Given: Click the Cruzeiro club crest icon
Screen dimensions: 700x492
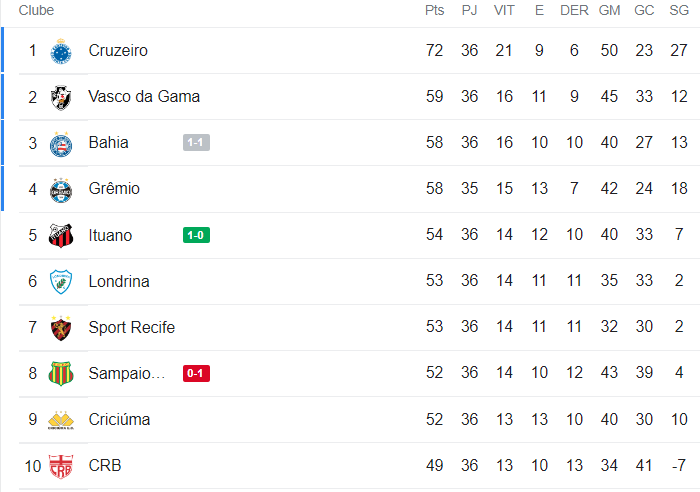Looking at the screenshot, I should pos(62,51).
